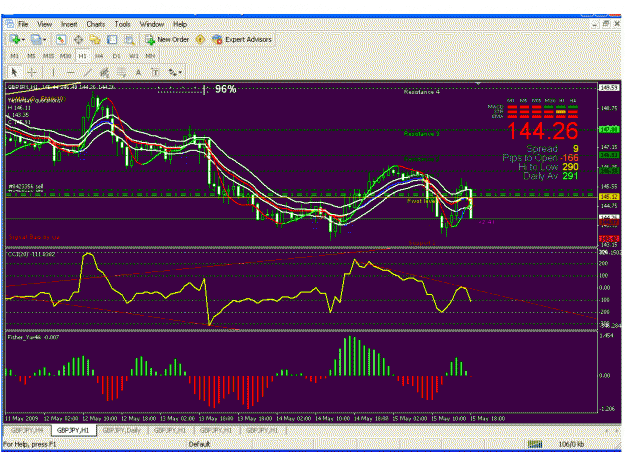Open the Charts menu

96,24
